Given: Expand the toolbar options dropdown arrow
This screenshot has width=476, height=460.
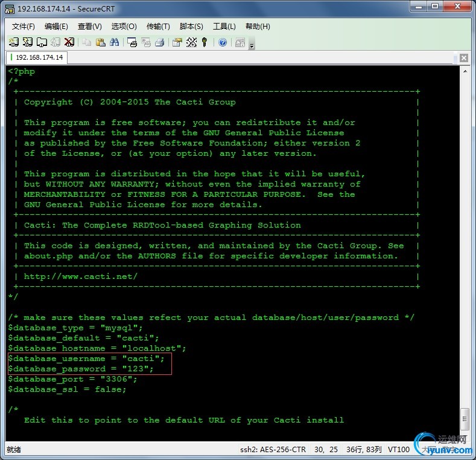Looking at the screenshot, I should [252, 45].
